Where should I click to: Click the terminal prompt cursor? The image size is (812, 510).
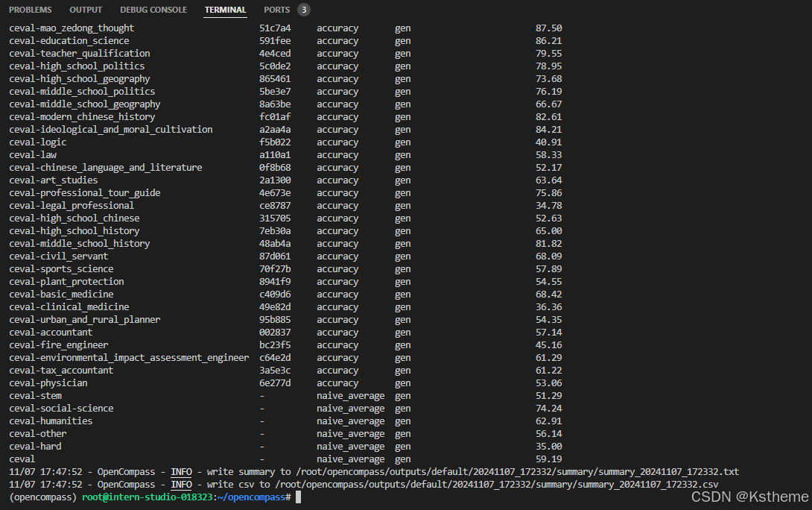(x=298, y=497)
